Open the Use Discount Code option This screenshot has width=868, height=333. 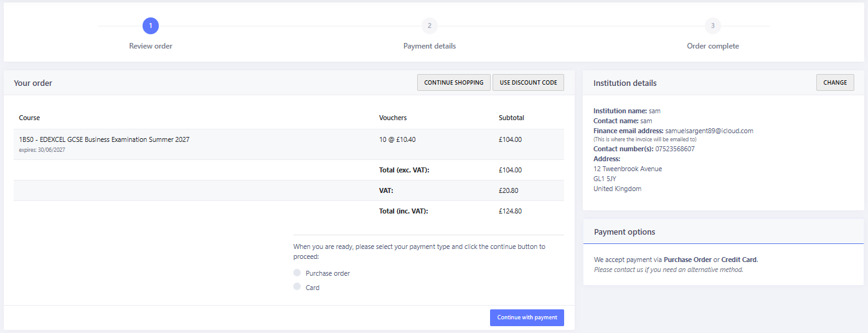pyautogui.click(x=528, y=83)
